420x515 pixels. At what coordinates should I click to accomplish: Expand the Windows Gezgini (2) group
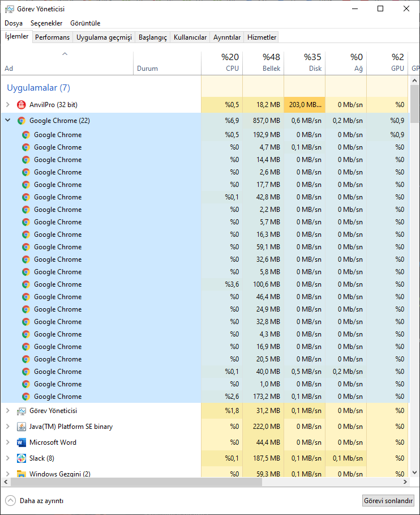pos(8,474)
